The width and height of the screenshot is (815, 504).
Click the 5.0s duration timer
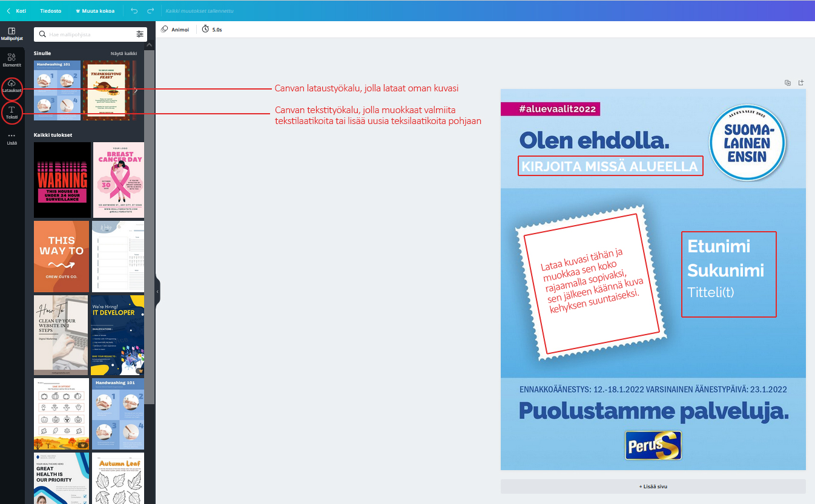coord(212,29)
